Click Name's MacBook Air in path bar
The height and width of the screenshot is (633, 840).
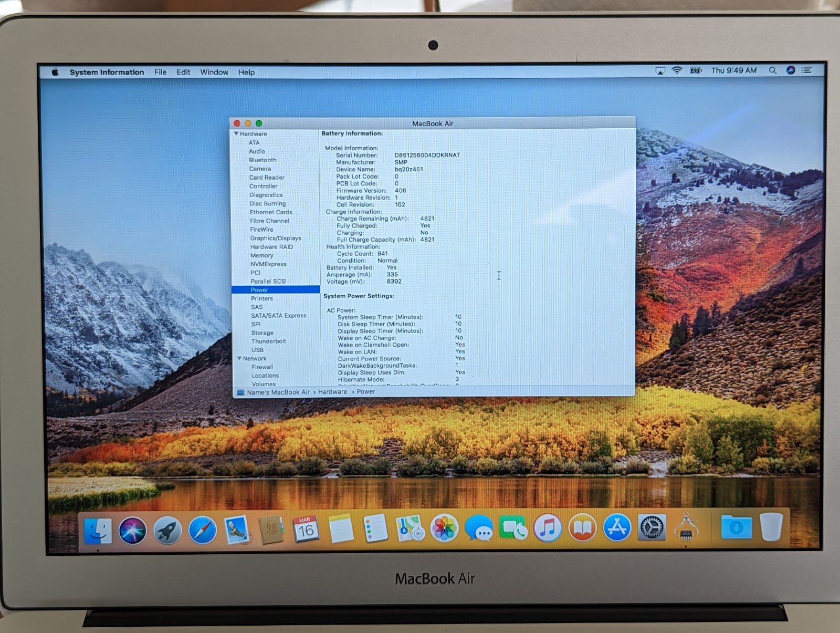coord(278,392)
